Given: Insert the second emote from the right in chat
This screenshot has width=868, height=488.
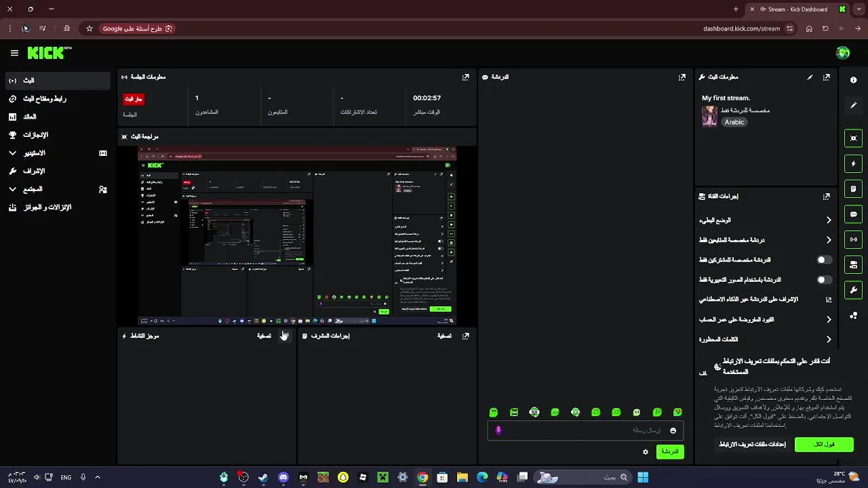Looking at the screenshot, I should click(657, 412).
